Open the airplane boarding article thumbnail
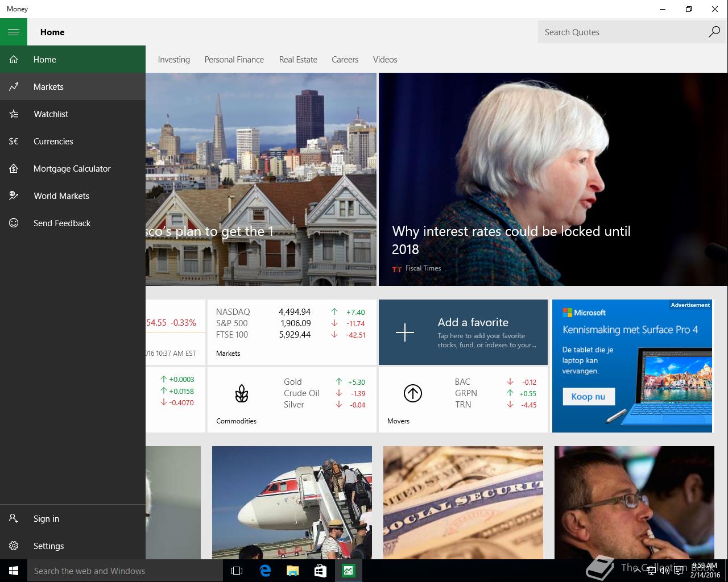The width and height of the screenshot is (728, 582). click(x=292, y=502)
